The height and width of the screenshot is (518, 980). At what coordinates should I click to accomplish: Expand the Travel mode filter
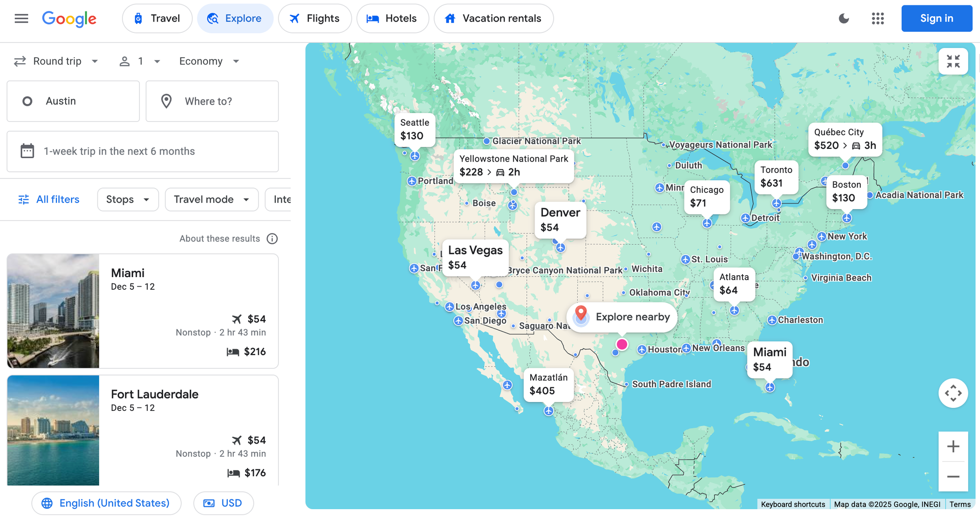tap(212, 199)
